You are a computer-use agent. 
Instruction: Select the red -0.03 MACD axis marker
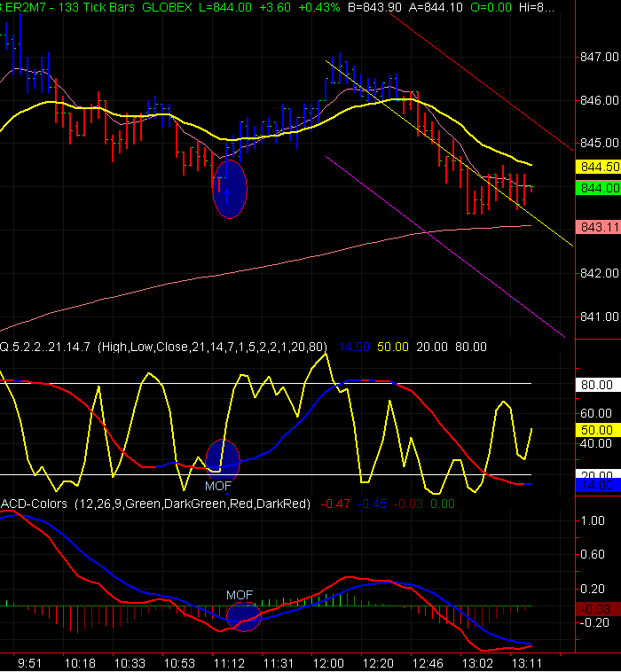pos(598,609)
